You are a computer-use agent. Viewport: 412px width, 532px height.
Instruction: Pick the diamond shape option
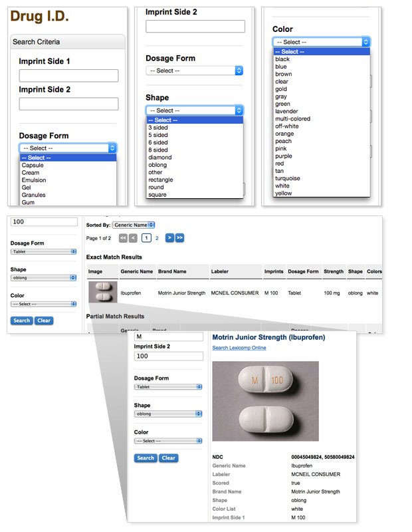coord(160,158)
